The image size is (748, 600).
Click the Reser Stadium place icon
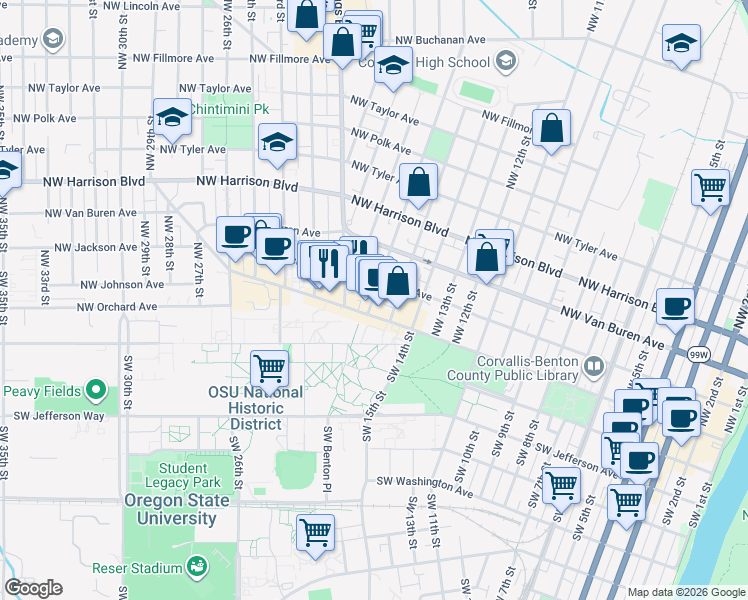tap(197, 568)
